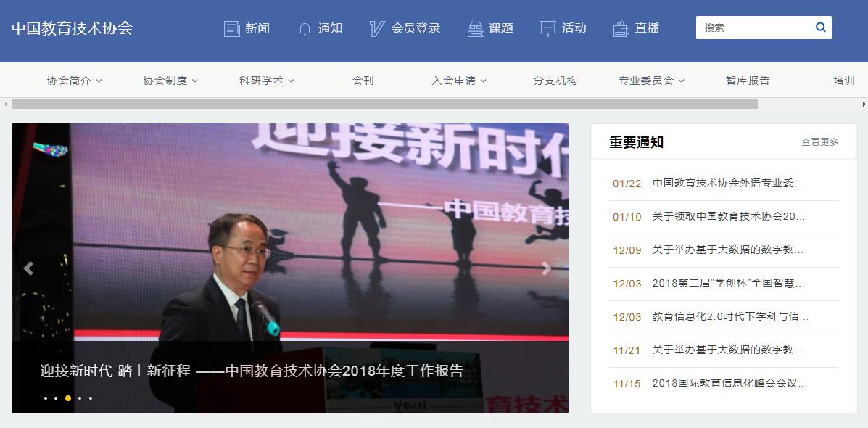Go to previous carousel slide arrow
The image size is (868, 428).
coord(28,268)
